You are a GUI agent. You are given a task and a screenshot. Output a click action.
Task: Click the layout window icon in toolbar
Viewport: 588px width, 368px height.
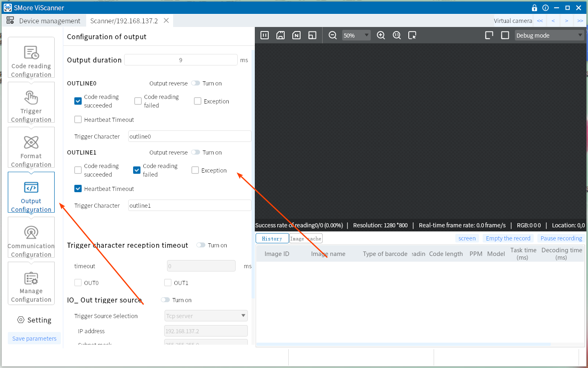point(312,35)
